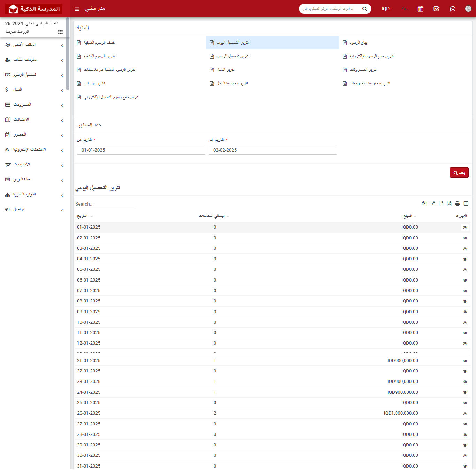Export the table to Excel

coord(433,204)
